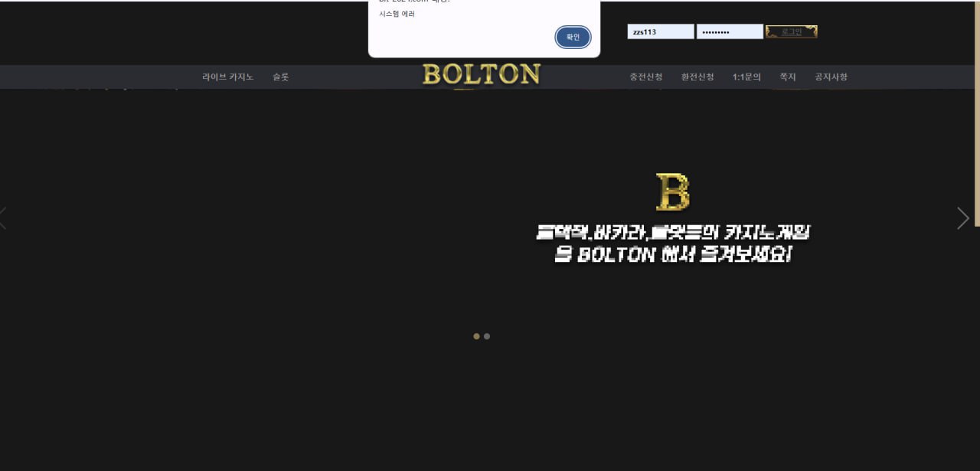Viewport: 980px width, 471px height.
Task: Open the 1:1문의 inquiry page
Action: pyautogui.click(x=746, y=77)
